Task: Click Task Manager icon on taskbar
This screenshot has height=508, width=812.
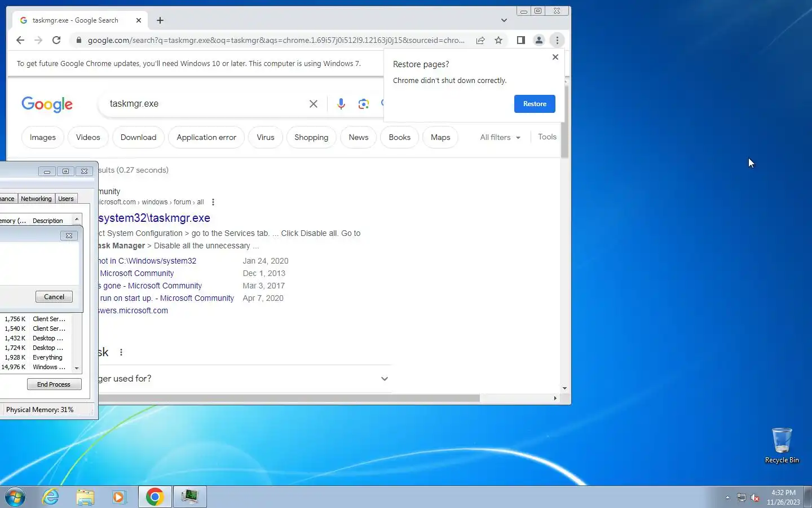Action: 189,497
